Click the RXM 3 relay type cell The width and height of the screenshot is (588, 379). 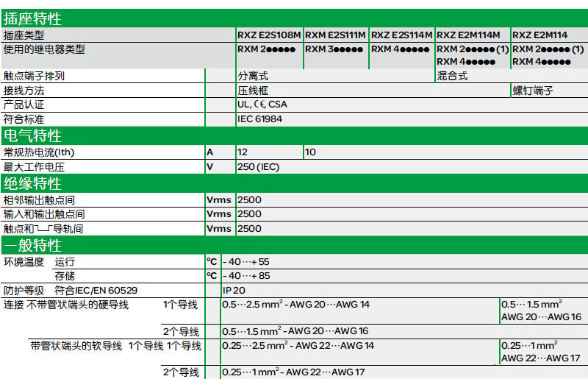point(334,49)
